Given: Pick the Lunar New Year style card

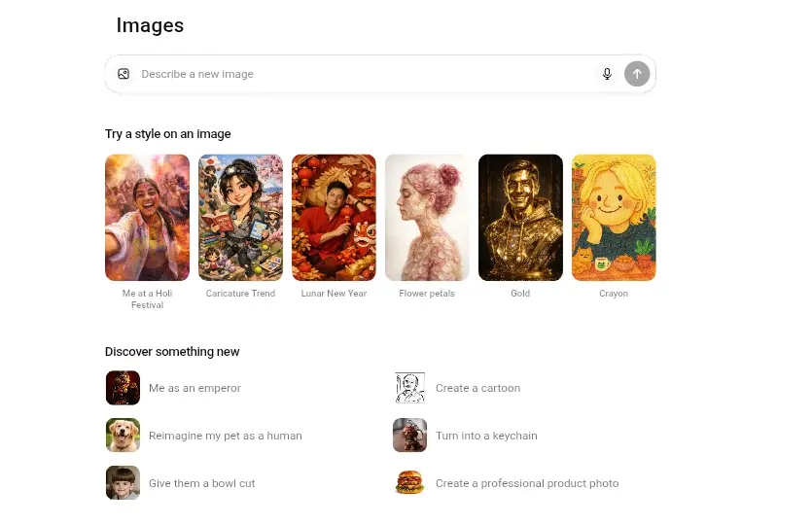Looking at the screenshot, I should coord(334,218).
